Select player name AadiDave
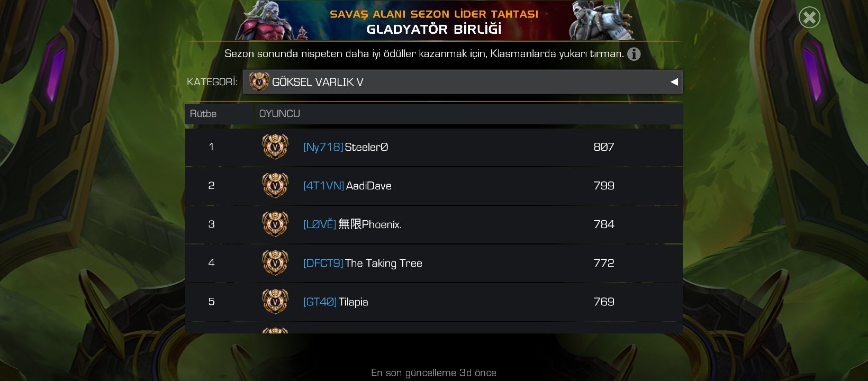The height and width of the screenshot is (381, 868). click(x=369, y=186)
